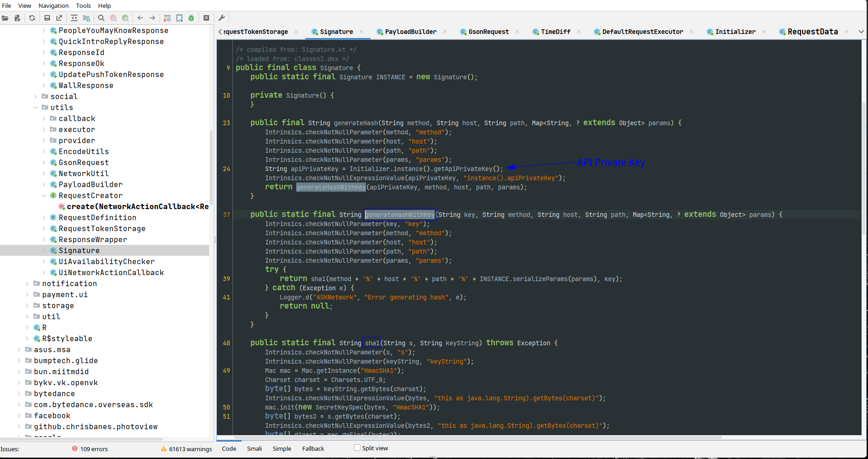The image size is (868, 459).
Task: Switch to the Fallback view tab
Action: (x=313, y=448)
